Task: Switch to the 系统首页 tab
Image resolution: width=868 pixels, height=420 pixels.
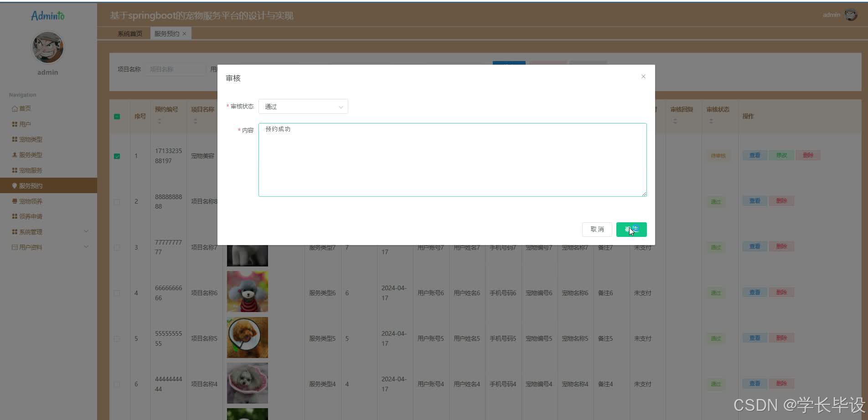Action: point(130,34)
